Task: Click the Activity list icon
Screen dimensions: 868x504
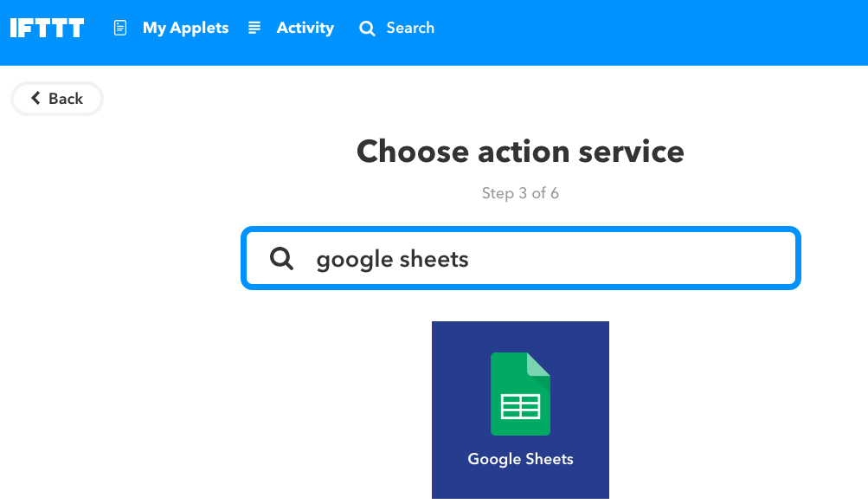Action: tap(254, 28)
